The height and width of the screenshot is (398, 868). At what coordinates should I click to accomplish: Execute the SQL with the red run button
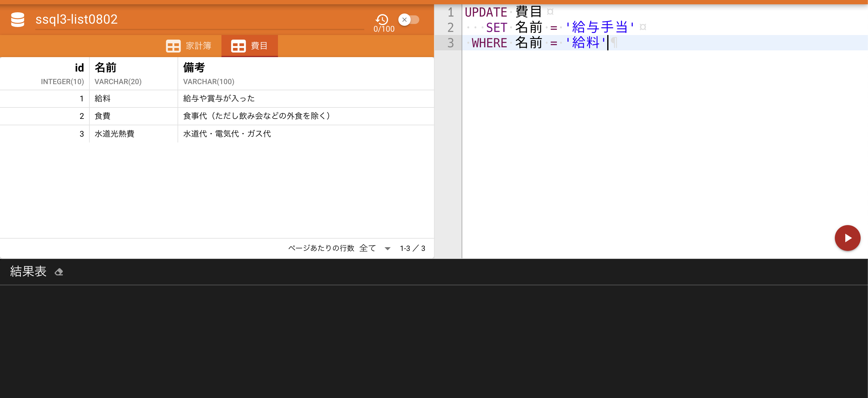pos(847,238)
